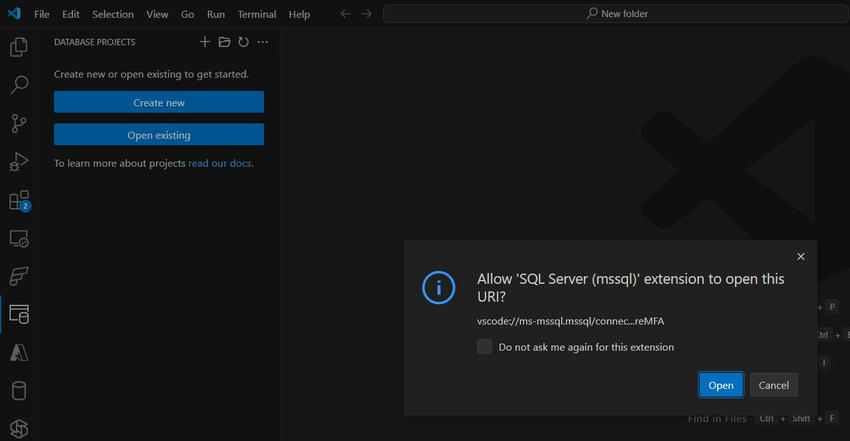Open the Fabric icon in activity bar

19,276
